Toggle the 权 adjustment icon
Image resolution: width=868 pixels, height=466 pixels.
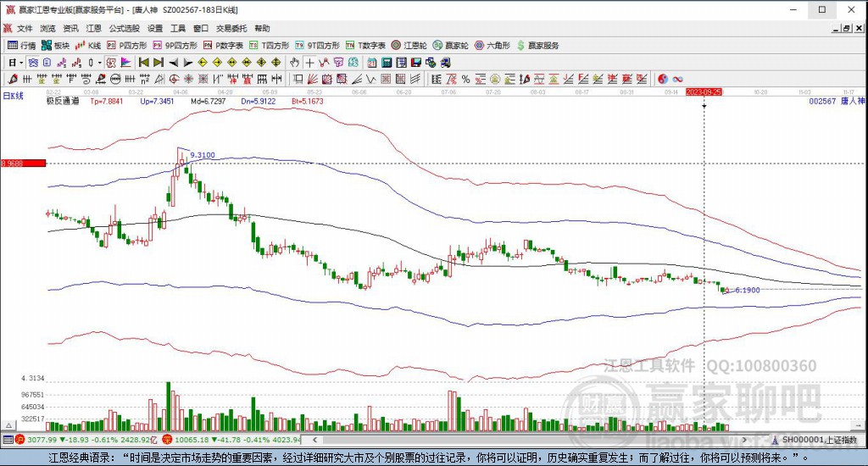(x=111, y=63)
